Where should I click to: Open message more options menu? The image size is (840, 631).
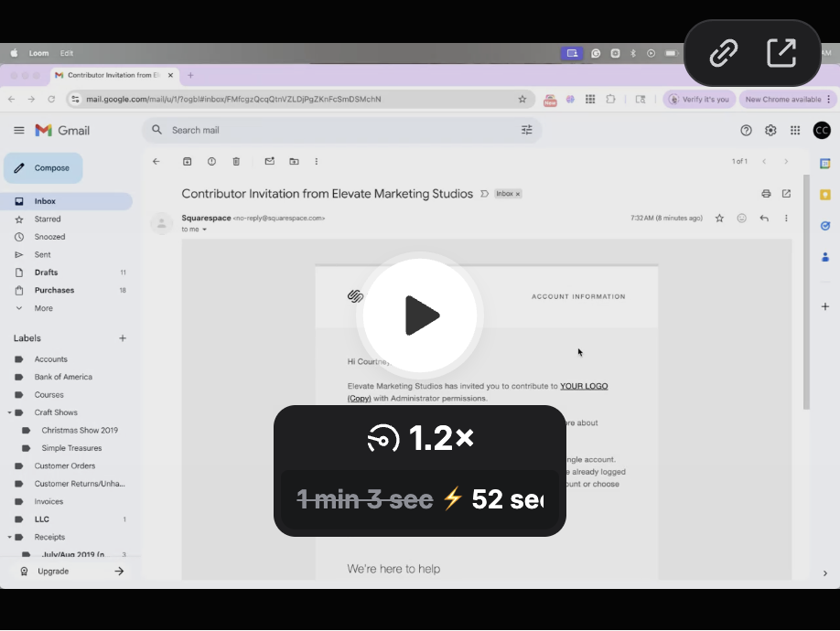[786, 219]
